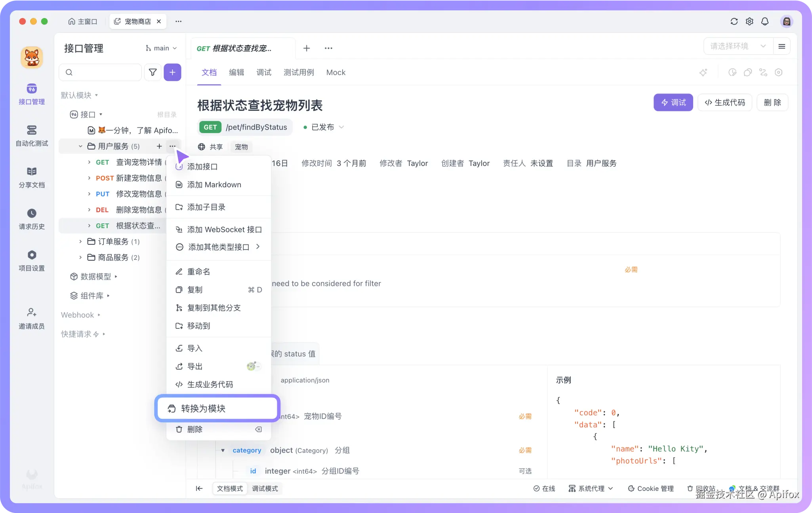Click the API search input field

point(100,72)
